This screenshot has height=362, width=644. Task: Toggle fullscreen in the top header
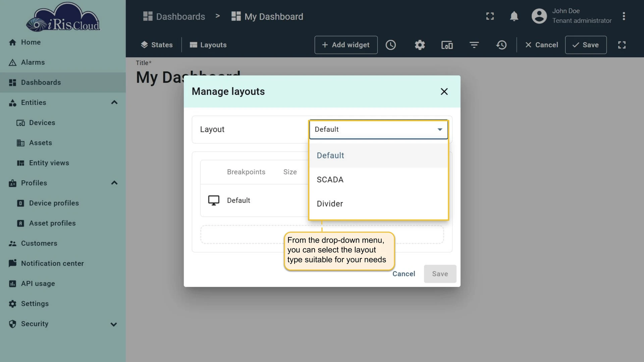[x=490, y=16]
